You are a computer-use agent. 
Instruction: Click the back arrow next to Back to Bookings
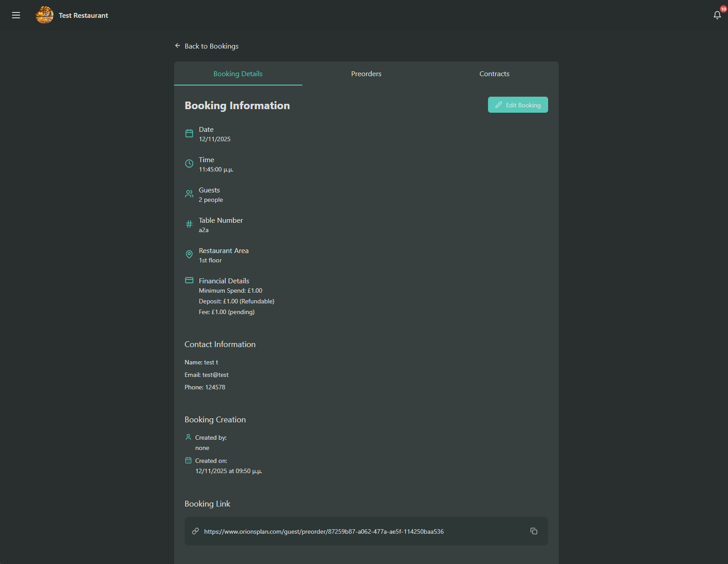coord(178,45)
